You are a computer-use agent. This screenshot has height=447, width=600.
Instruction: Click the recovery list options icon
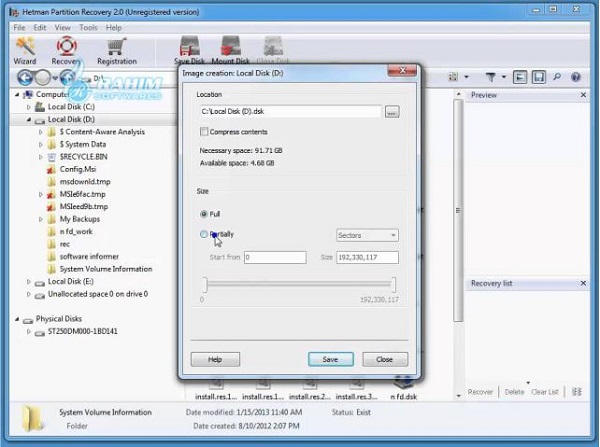click(577, 392)
